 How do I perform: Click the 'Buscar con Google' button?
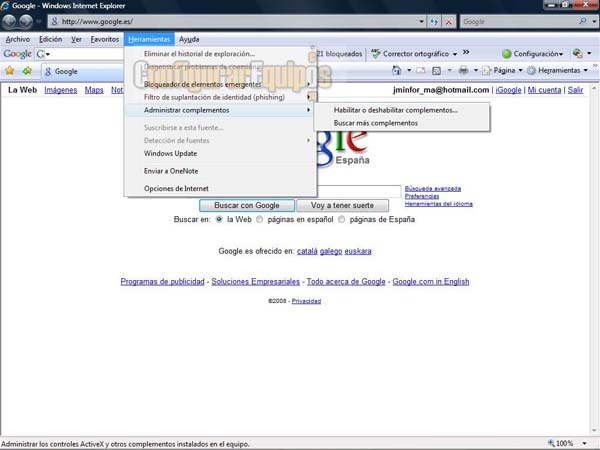coord(247,205)
